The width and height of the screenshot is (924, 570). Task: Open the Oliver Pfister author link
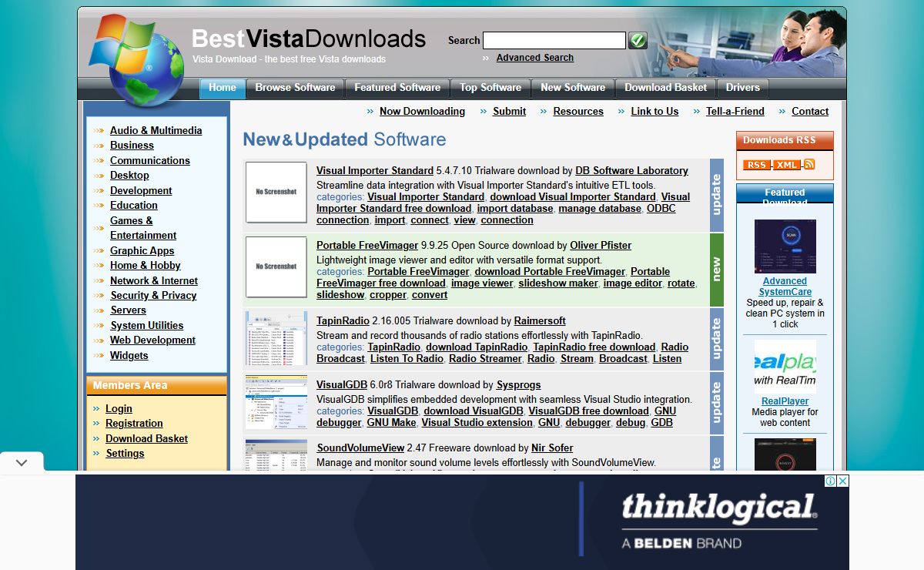(601, 246)
